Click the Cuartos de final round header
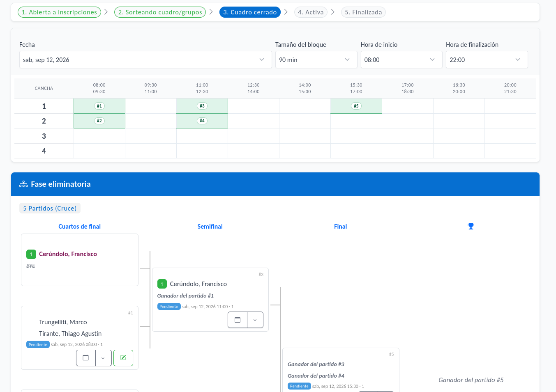This screenshot has width=556, height=392. pyautogui.click(x=79, y=227)
